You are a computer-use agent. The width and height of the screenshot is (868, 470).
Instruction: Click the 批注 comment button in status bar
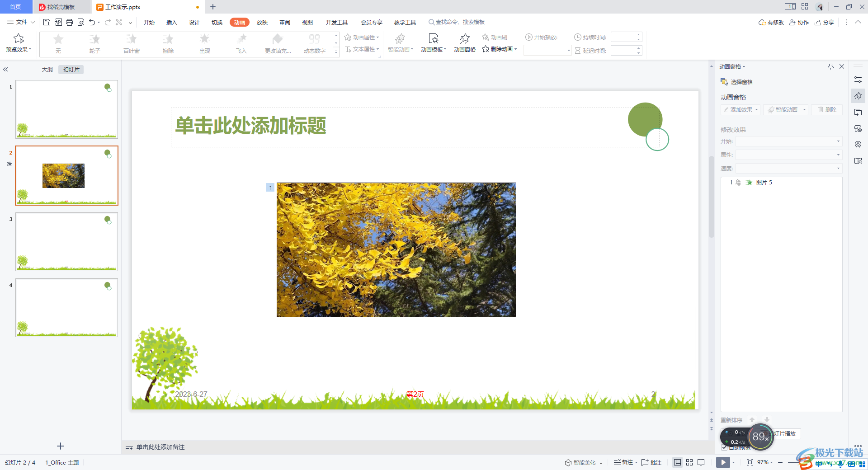pos(651,462)
